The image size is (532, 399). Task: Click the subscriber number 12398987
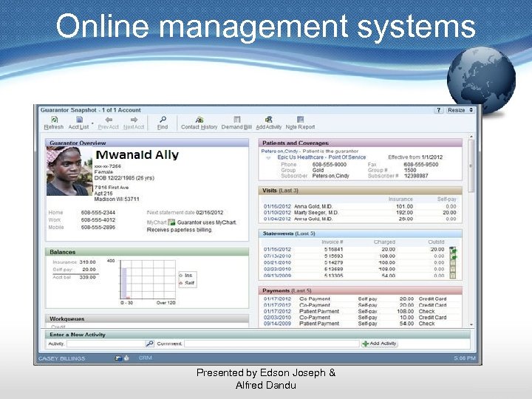[416, 176]
